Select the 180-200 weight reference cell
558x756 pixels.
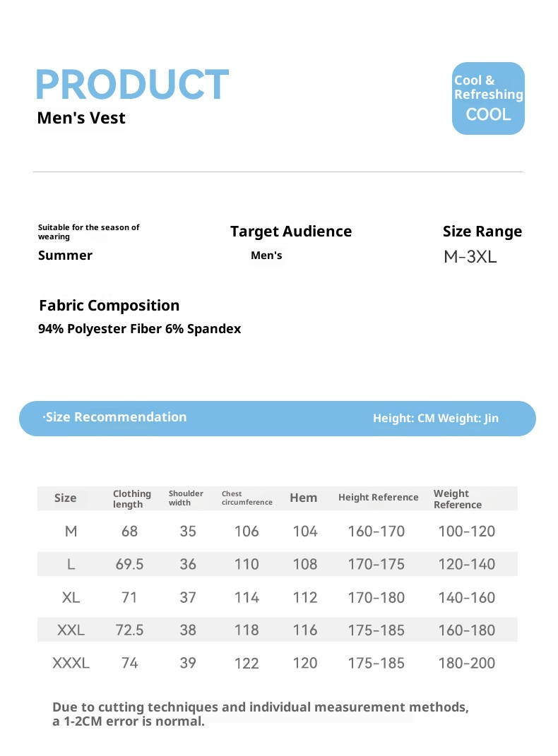[467, 664]
